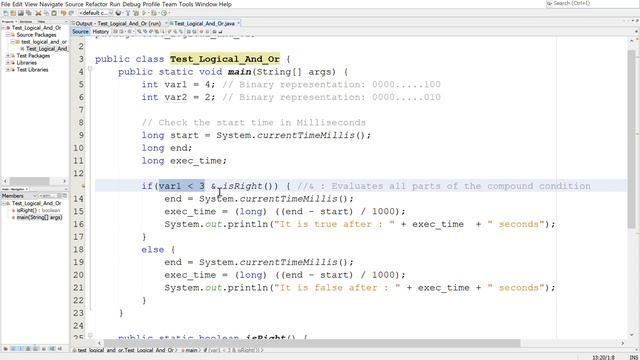This screenshot has height=360, width=640.
Task: Toggle Sort by Source in Navigator
Action: [x=60, y=349]
